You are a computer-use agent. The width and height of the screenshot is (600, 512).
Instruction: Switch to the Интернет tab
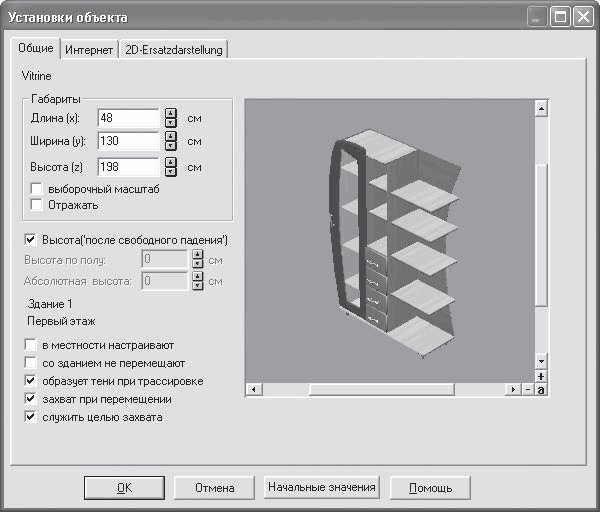[x=89, y=49]
